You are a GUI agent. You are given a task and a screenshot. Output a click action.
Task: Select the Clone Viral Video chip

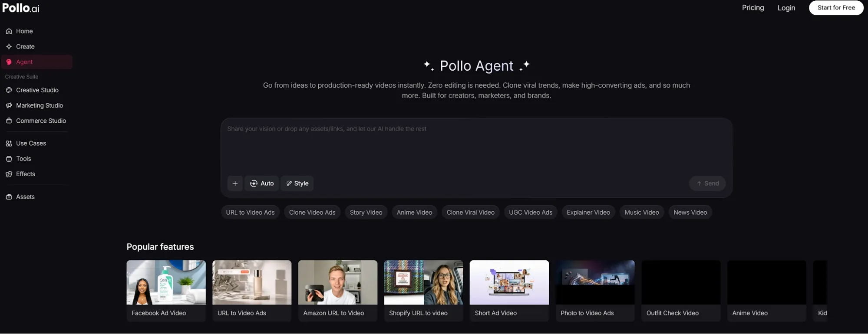(x=471, y=213)
